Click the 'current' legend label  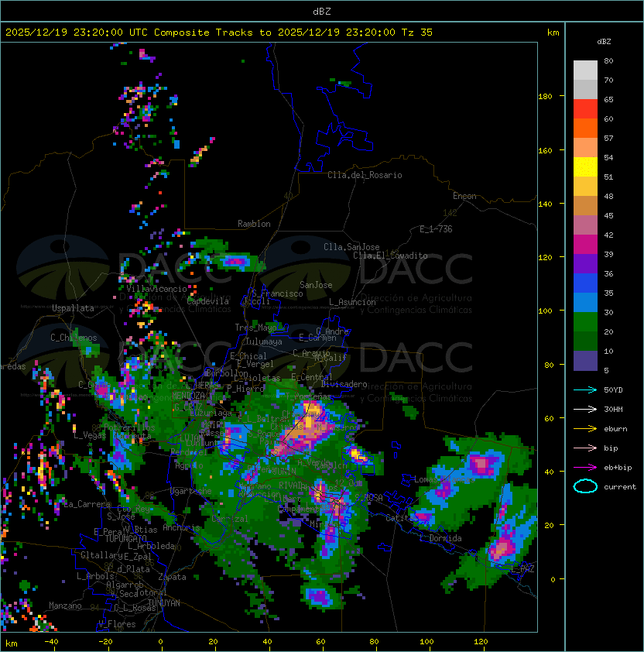[x=620, y=486]
